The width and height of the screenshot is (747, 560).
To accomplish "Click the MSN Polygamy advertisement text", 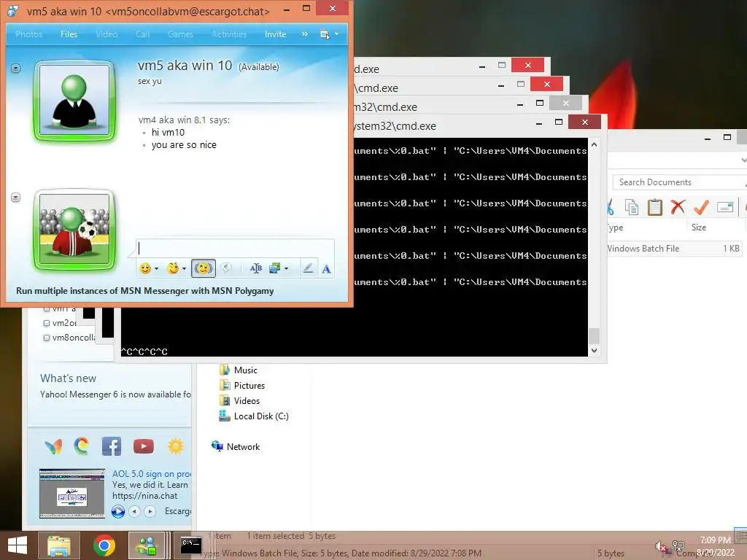I will [145, 291].
